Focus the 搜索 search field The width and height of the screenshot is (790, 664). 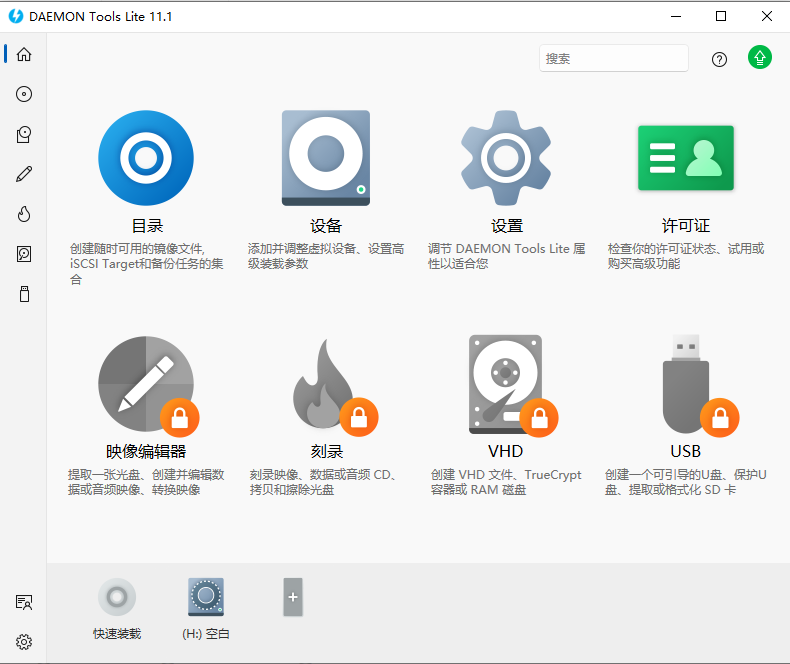(x=614, y=58)
